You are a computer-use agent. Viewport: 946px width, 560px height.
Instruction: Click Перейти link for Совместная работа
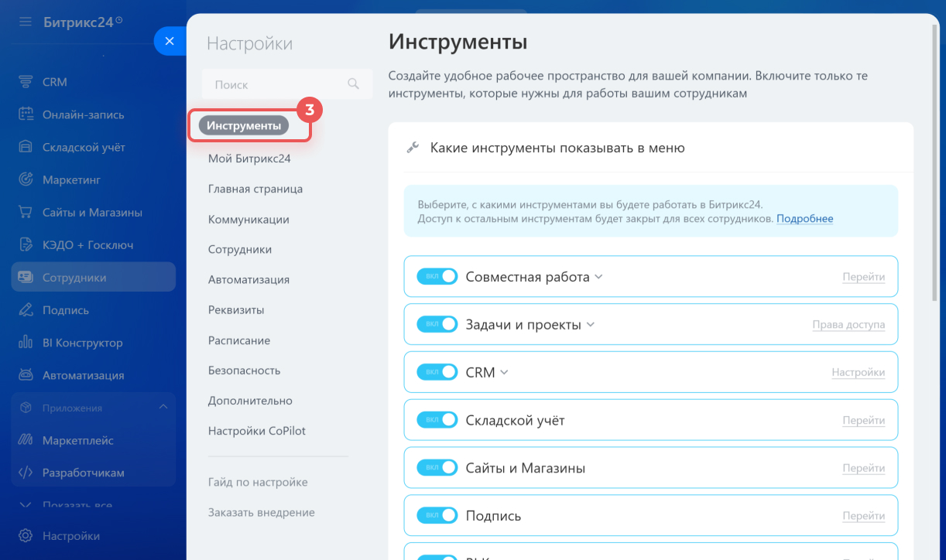[864, 277]
